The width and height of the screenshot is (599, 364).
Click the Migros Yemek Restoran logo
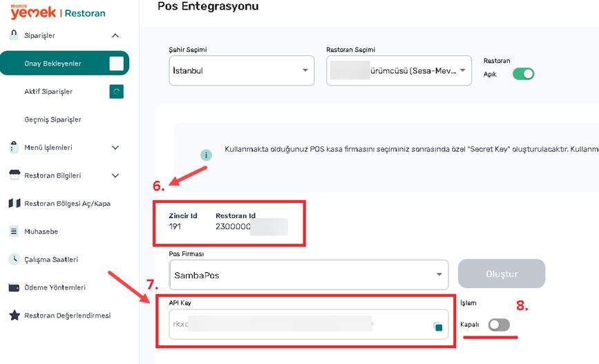[57, 12]
